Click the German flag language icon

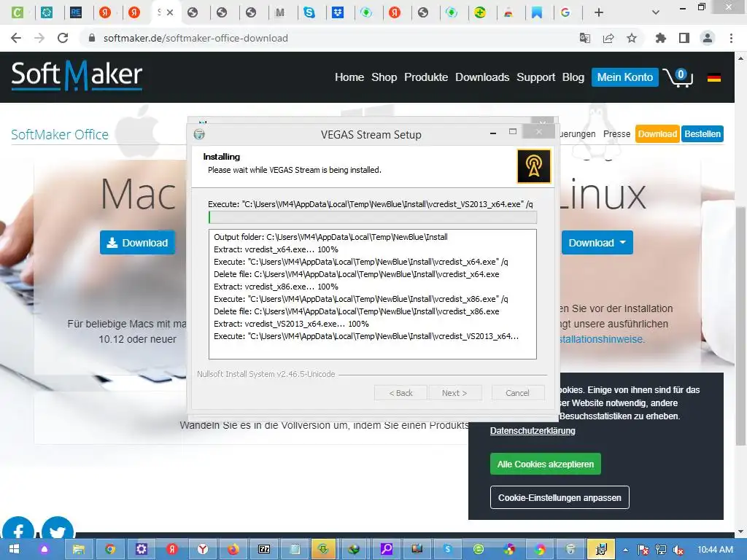tap(713, 77)
